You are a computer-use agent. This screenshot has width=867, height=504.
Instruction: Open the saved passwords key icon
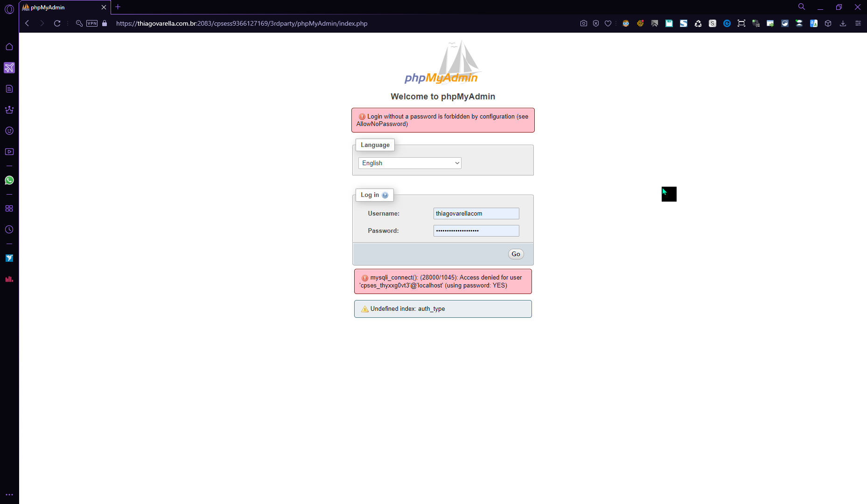[x=79, y=23]
